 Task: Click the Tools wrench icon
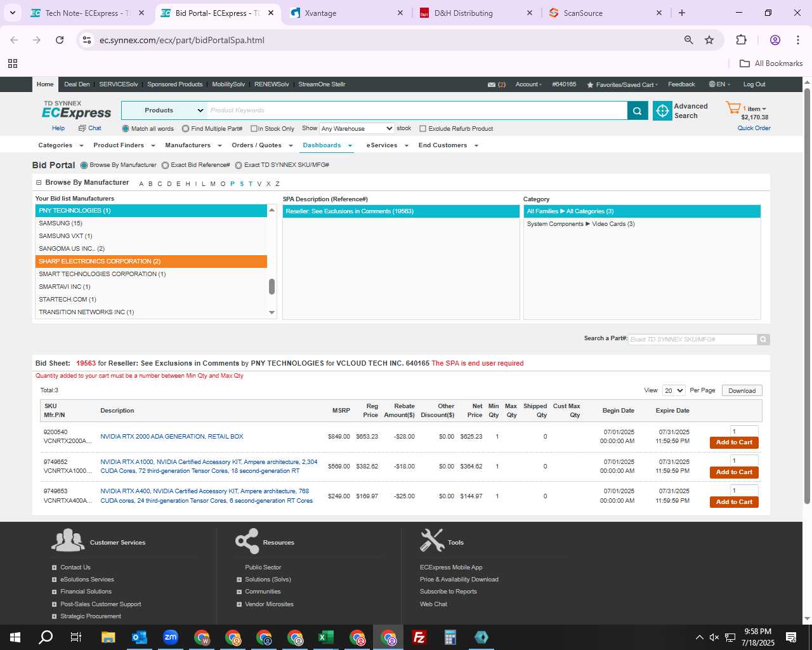click(x=432, y=540)
